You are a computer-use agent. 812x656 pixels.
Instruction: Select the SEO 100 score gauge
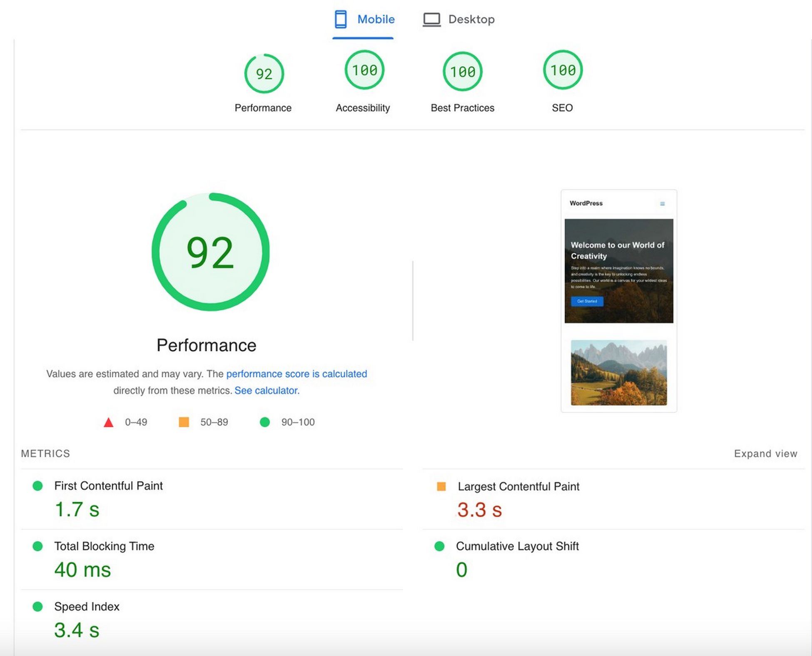click(x=563, y=70)
